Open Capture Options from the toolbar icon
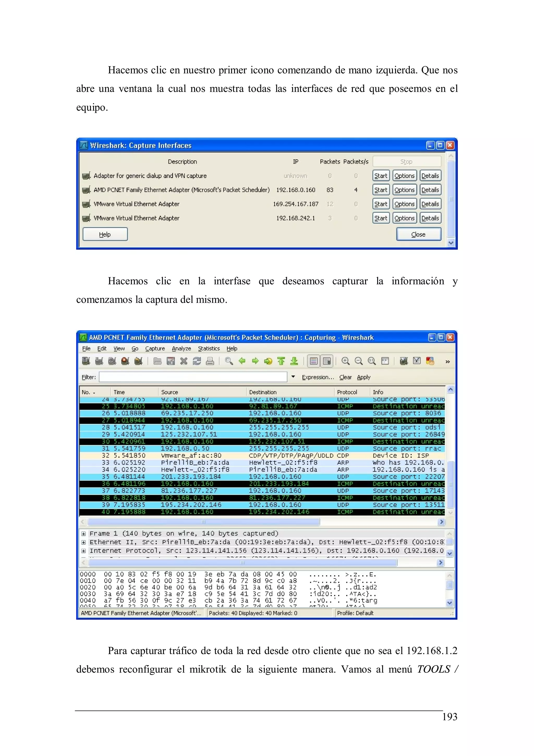Viewport: 534px width, 756px height. [x=99, y=361]
